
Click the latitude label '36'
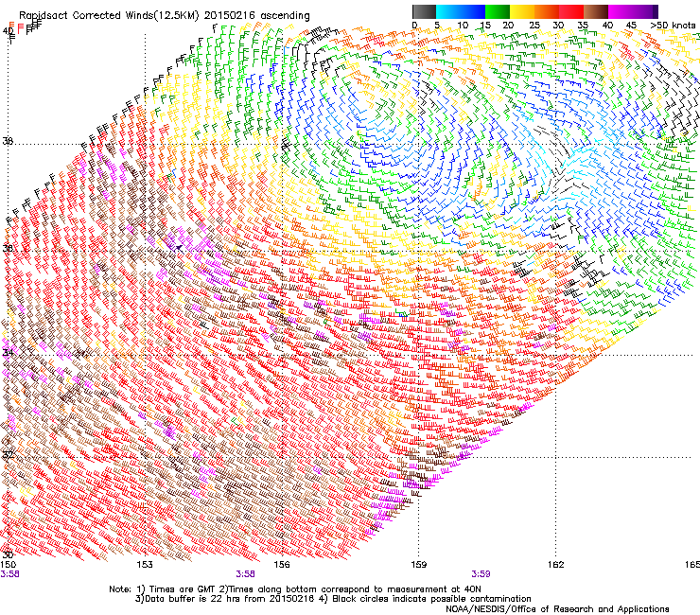pos(8,248)
